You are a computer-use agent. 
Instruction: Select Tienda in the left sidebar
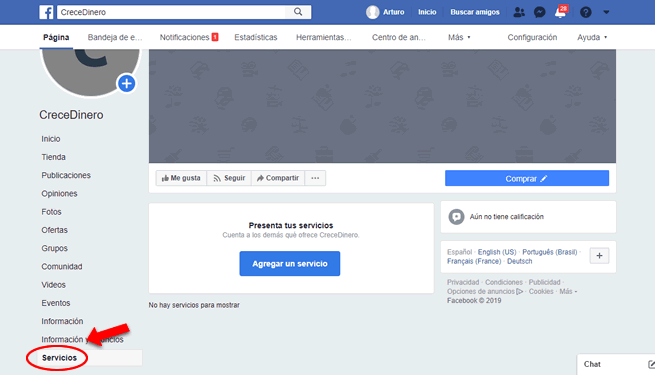(x=53, y=157)
